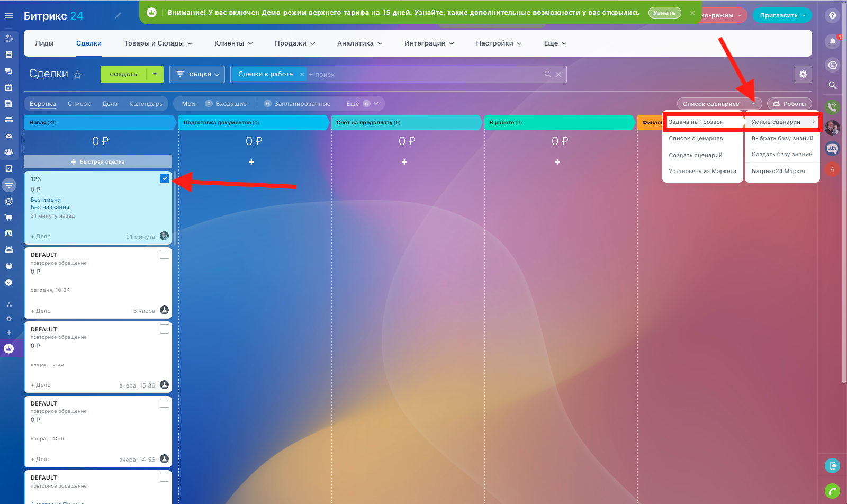Toggle the Входящие counter filter
847x504 pixels.
(226, 104)
